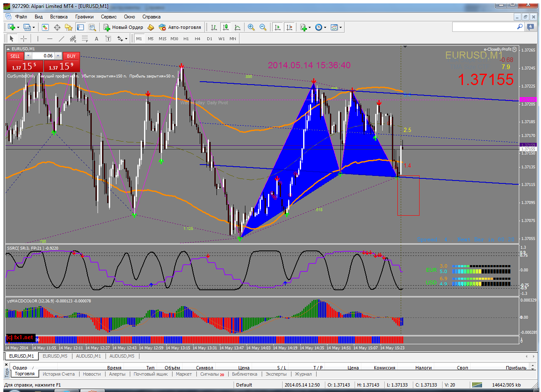Viewport: 541px width, 392px height.
Task: Click Новый Ордер button
Action: 123,27
